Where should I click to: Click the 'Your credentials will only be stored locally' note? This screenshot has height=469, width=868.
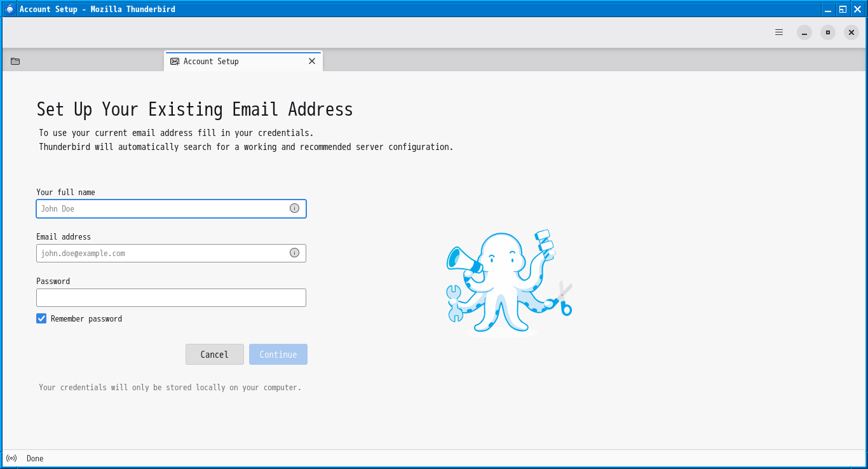170,387
